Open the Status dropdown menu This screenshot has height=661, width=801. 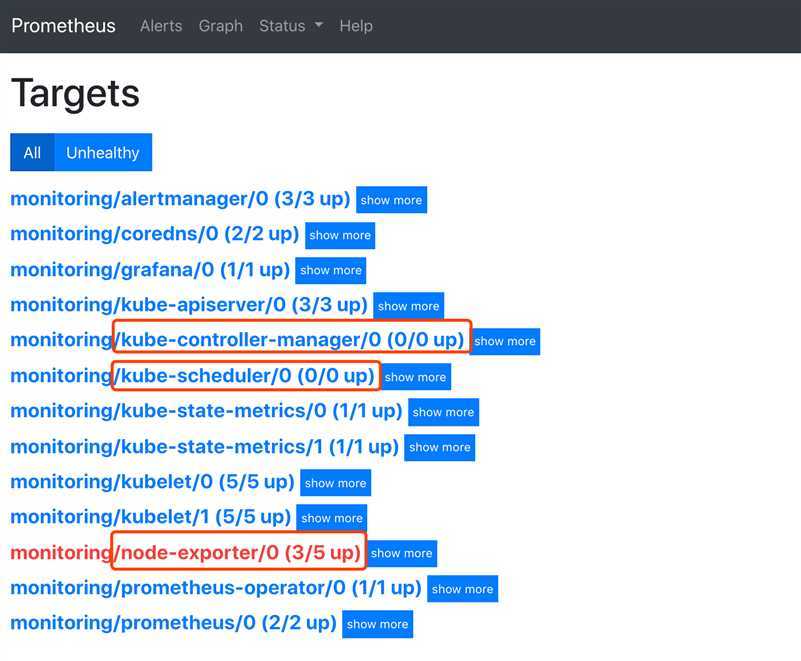(x=291, y=26)
